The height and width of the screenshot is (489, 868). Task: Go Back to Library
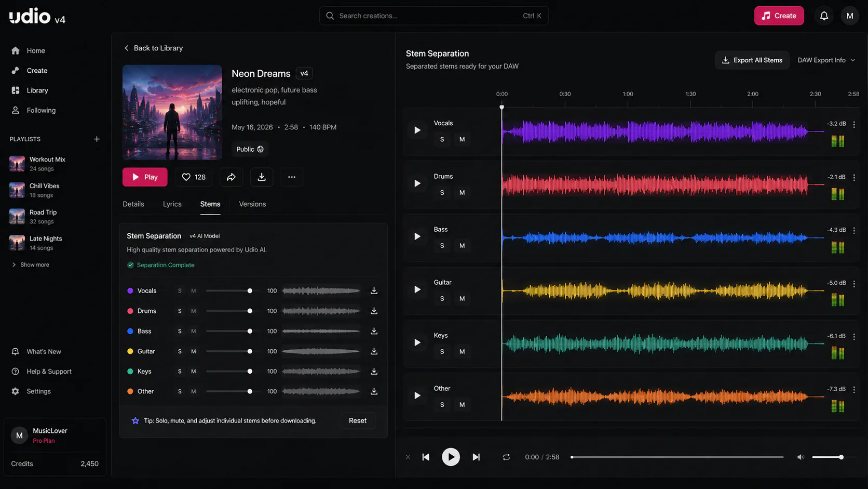point(153,48)
